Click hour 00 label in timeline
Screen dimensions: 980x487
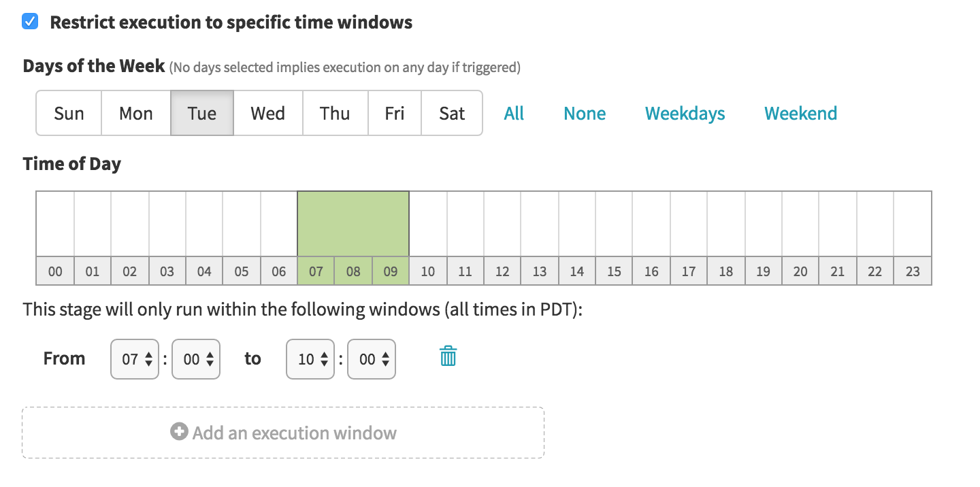pyautogui.click(x=55, y=271)
